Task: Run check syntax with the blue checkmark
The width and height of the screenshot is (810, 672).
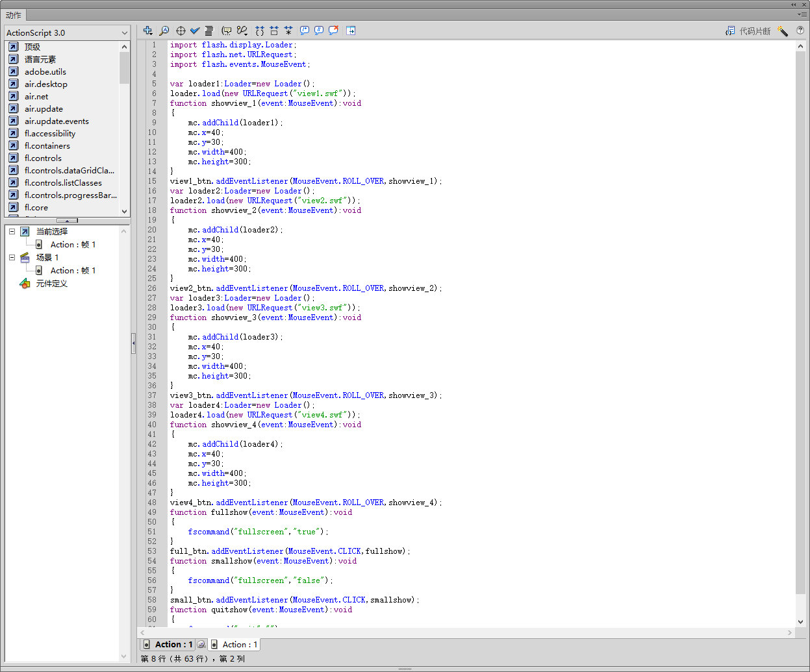Action: (195, 31)
